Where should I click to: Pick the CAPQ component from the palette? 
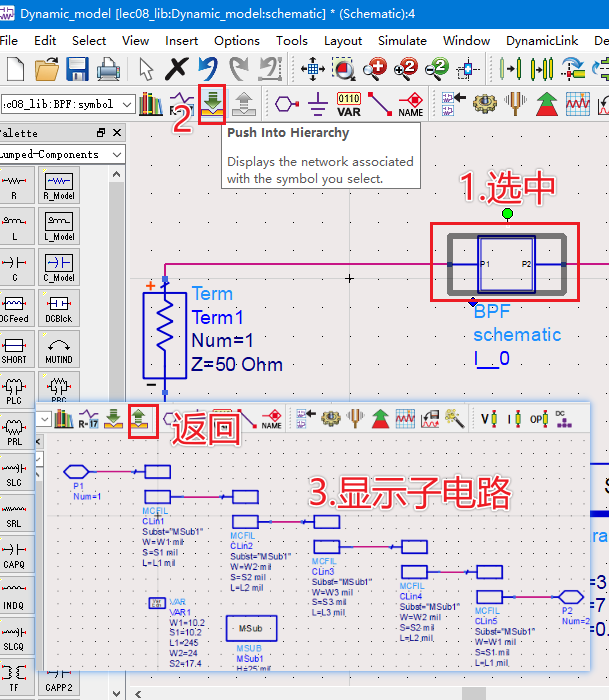(x=15, y=554)
